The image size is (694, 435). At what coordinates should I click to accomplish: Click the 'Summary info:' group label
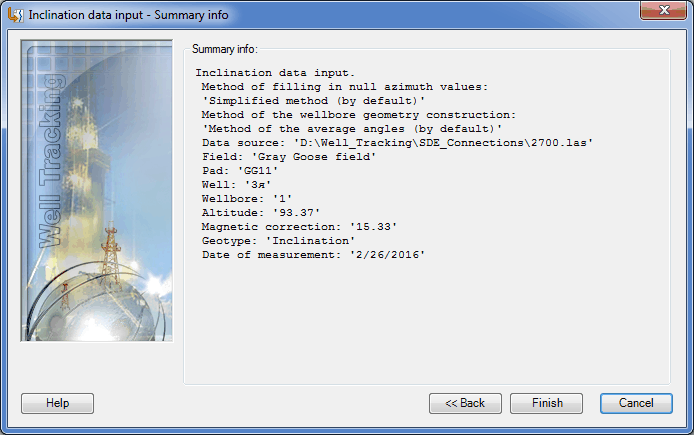point(224,49)
